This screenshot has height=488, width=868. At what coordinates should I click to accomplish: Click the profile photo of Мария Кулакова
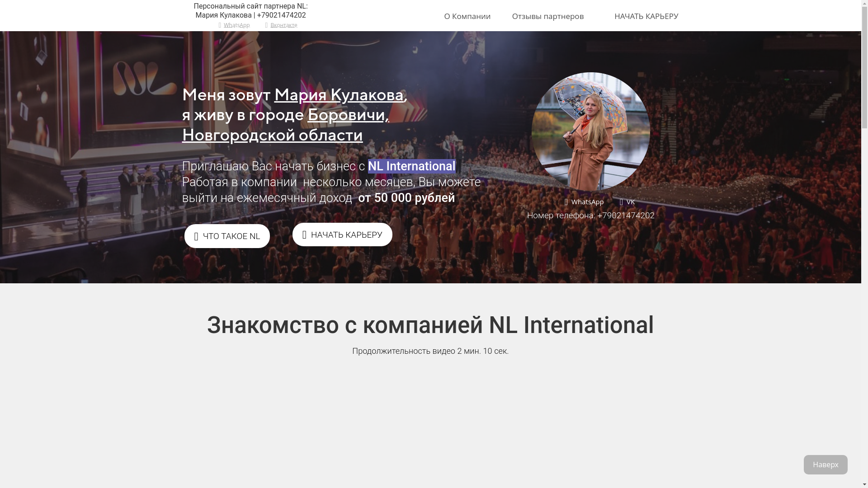590,131
